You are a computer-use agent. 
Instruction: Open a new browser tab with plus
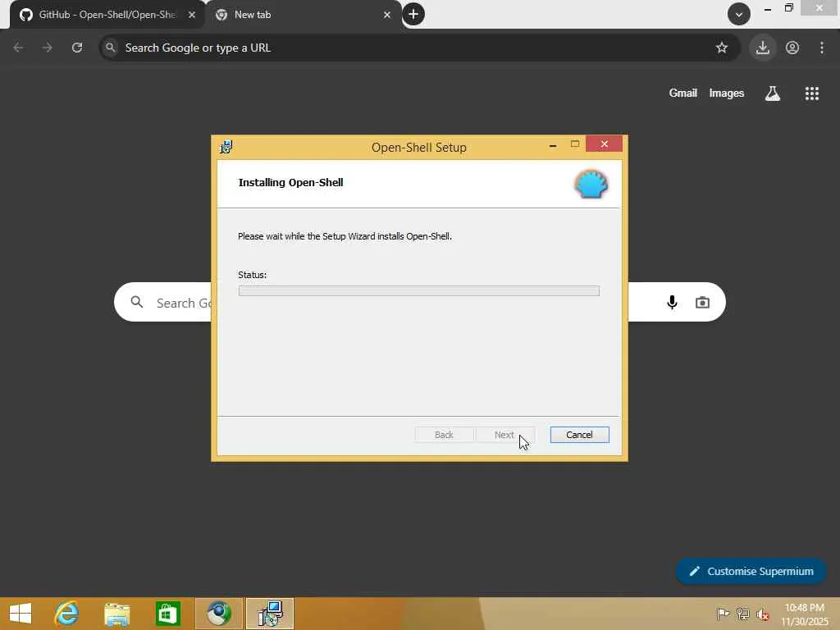coord(413,14)
